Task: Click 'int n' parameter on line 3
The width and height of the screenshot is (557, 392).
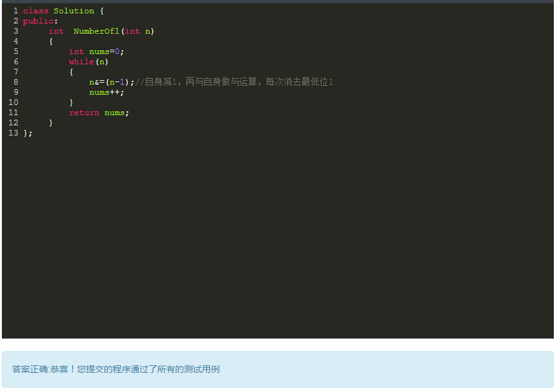Action: point(137,31)
